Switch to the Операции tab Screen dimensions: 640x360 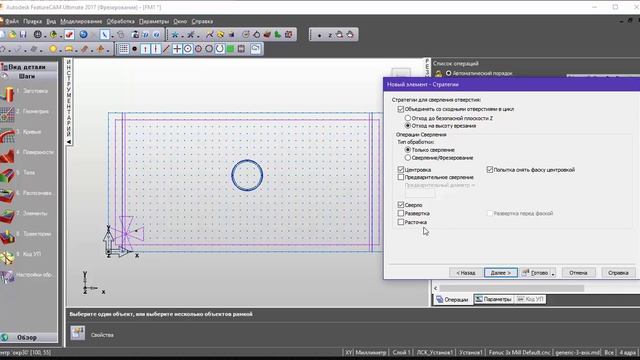pyautogui.click(x=452, y=300)
